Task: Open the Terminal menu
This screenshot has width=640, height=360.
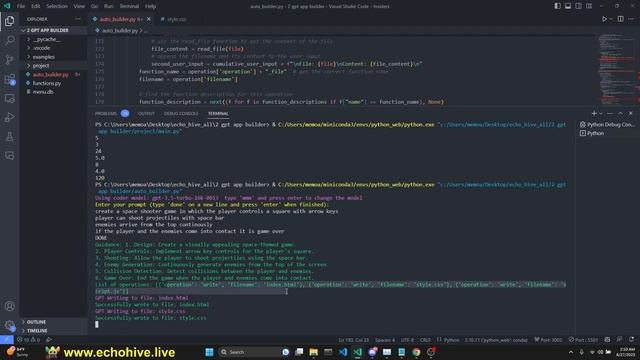Action: click(129, 6)
